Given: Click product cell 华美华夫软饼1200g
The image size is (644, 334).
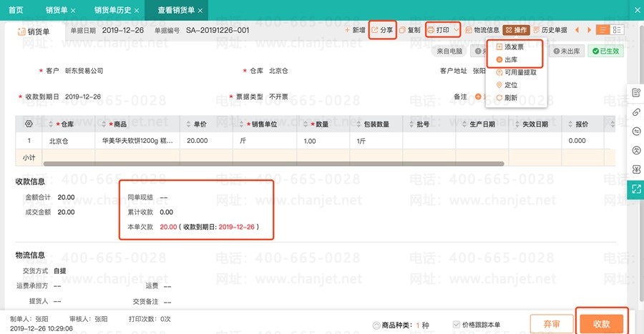Looking at the screenshot, I should click(x=137, y=141).
